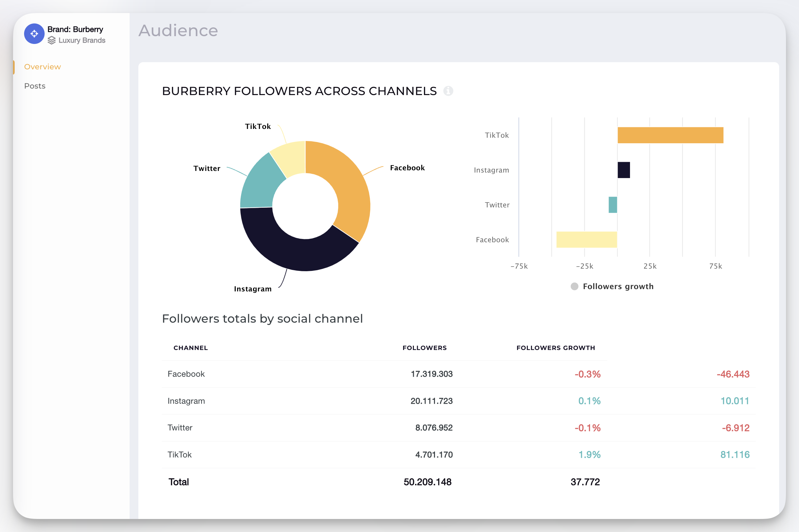
Task: Click the Followers totals by social channel heading
Action: point(262,319)
